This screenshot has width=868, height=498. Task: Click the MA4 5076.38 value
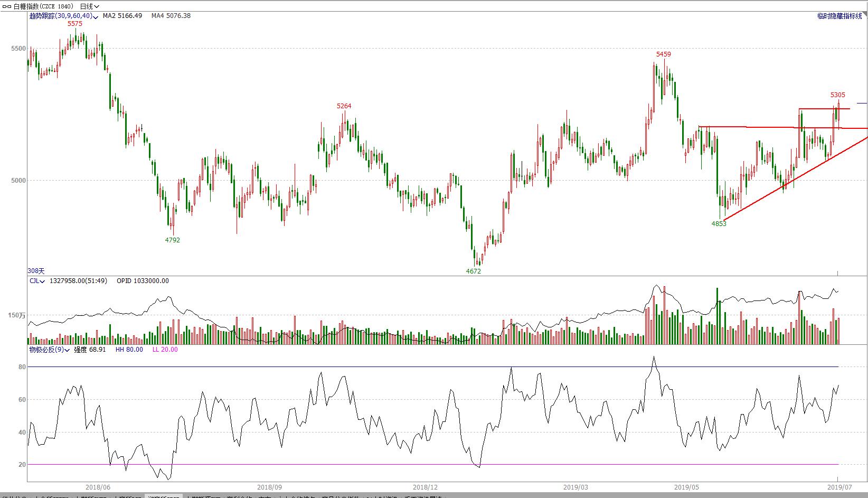171,16
